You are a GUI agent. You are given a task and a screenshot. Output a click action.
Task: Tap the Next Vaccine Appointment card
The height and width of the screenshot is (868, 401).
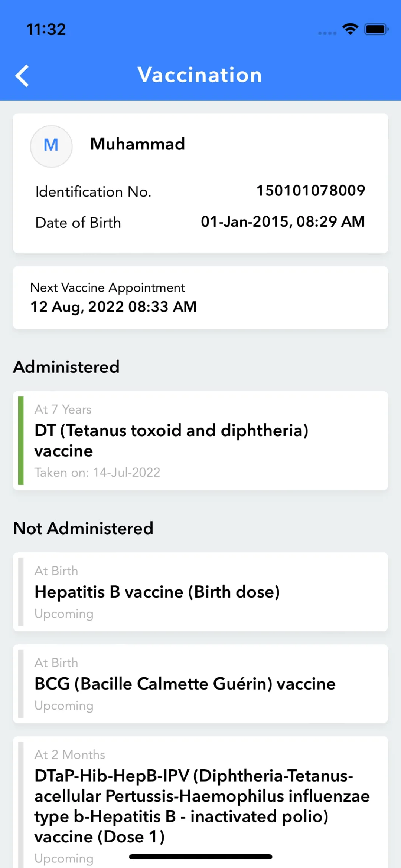(x=200, y=297)
